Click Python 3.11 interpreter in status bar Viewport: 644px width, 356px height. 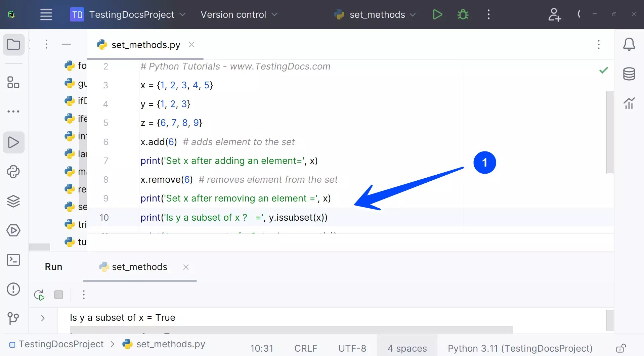tap(520, 348)
